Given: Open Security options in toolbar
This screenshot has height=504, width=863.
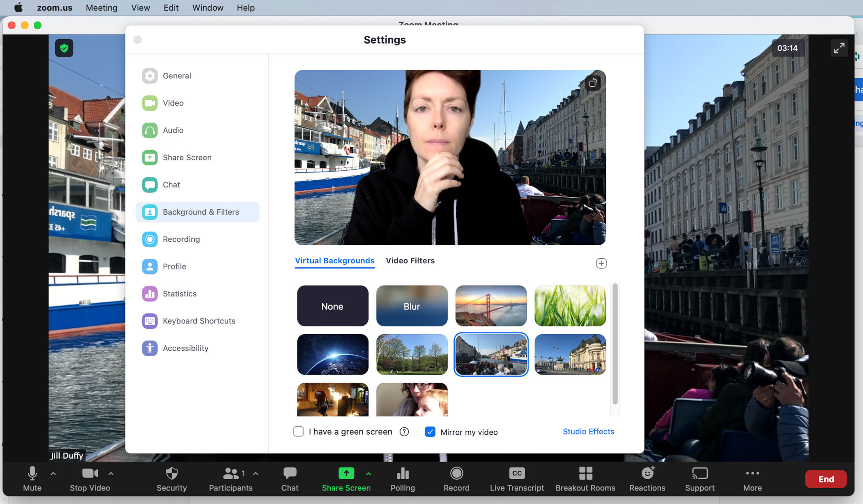Looking at the screenshot, I should point(172,479).
